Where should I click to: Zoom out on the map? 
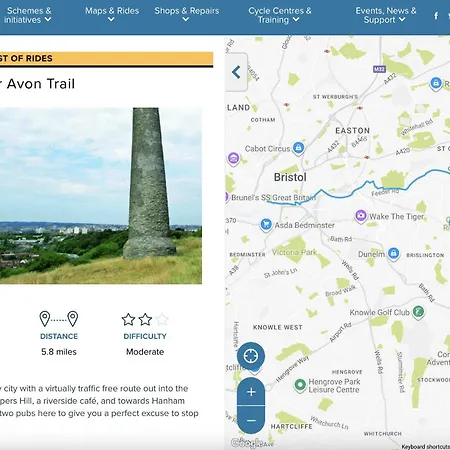[251, 420]
